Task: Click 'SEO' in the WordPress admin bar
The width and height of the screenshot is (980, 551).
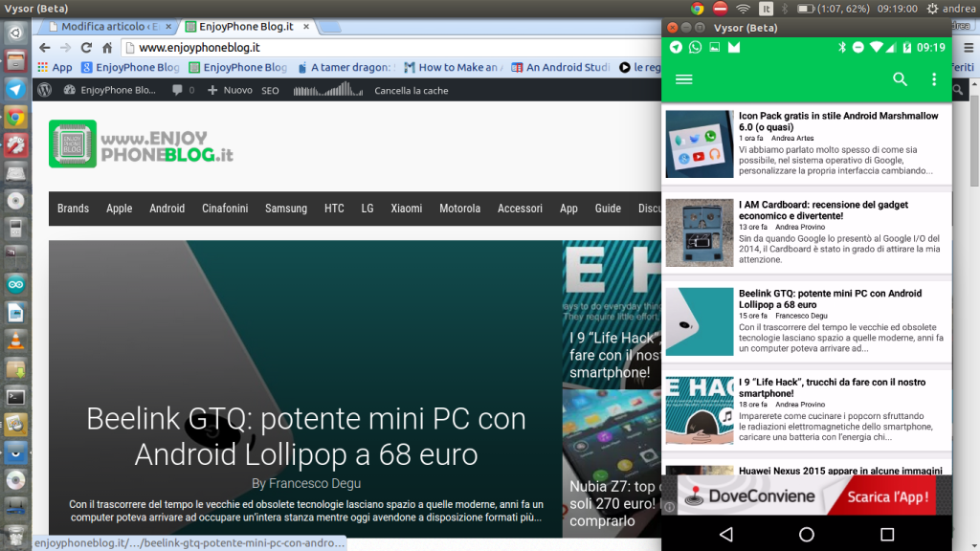Action: 270,91
